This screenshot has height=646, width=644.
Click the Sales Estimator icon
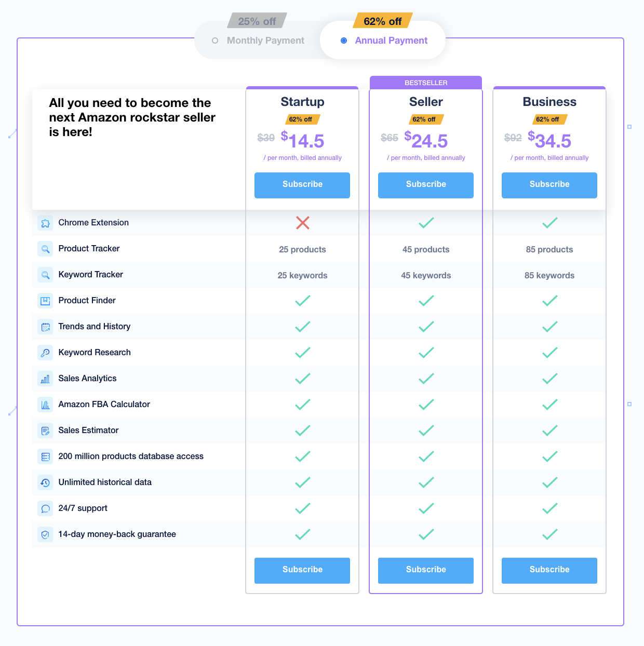point(45,430)
